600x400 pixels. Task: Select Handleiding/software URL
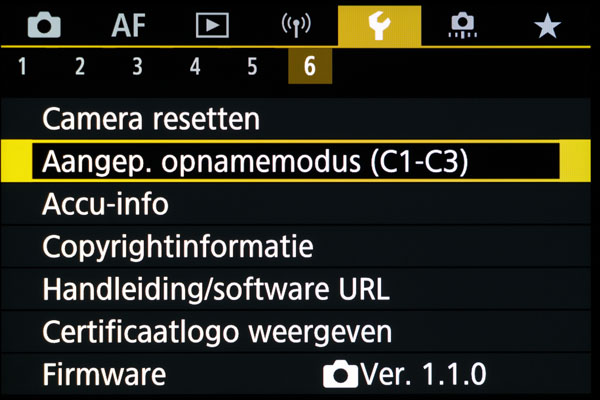(215, 289)
